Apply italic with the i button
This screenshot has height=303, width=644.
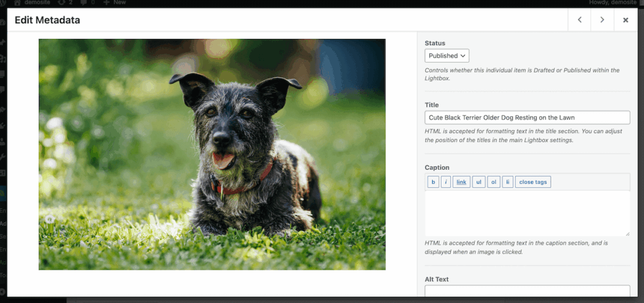point(446,182)
